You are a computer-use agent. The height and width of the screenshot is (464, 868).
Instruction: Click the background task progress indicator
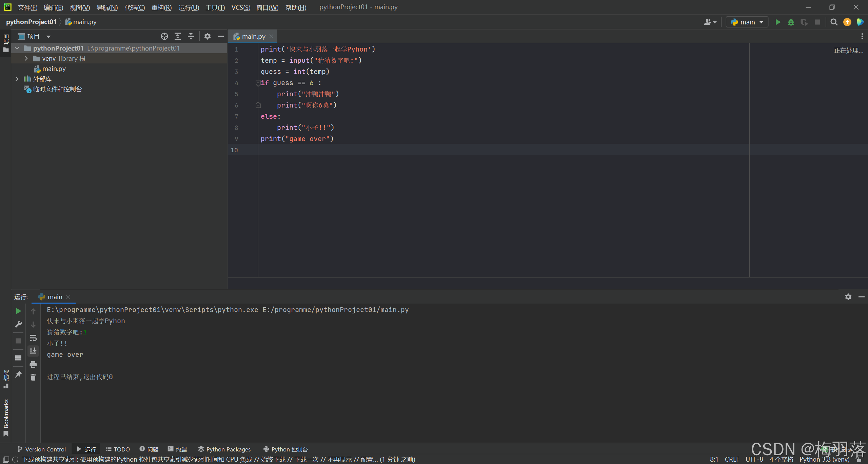coord(15,459)
